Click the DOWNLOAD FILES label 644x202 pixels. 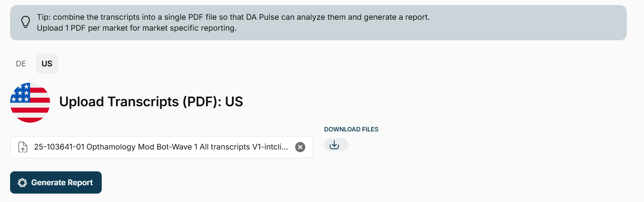click(x=351, y=129)
